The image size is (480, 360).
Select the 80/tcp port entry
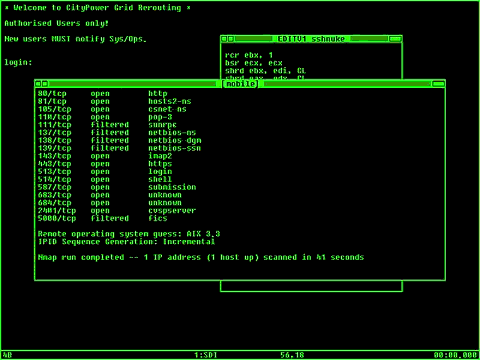click(52, 94)
